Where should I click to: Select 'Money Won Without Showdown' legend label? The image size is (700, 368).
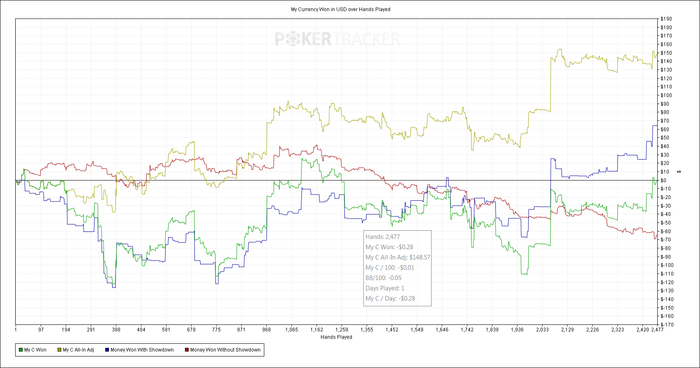click(x=225, y=350)
